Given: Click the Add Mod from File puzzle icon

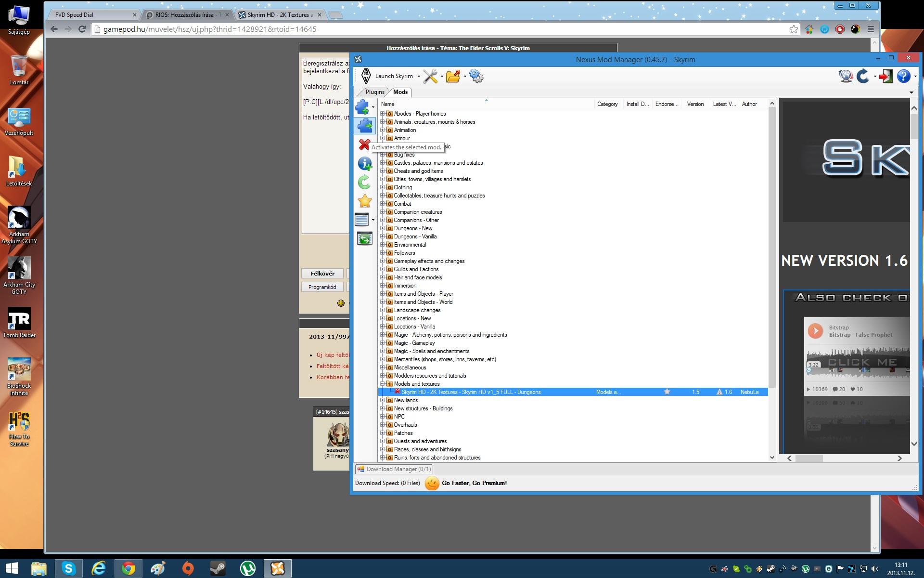Looking at the screenshot, I should [x=362, y=107].
